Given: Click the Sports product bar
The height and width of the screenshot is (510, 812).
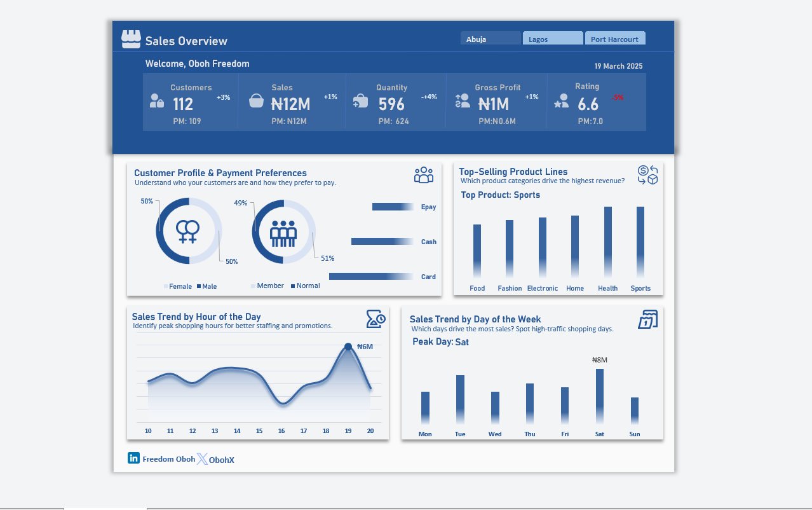Looking at the screenshot, I should [x=640, y=242].
